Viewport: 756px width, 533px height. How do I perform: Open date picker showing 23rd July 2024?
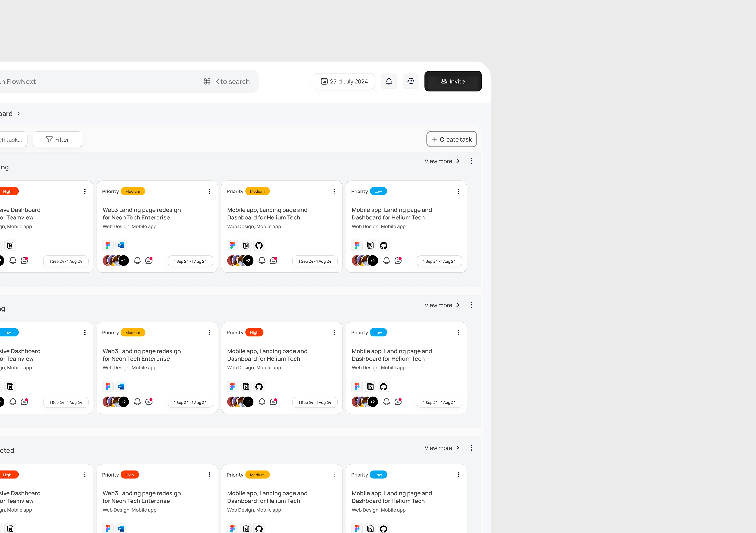[344, 81]
